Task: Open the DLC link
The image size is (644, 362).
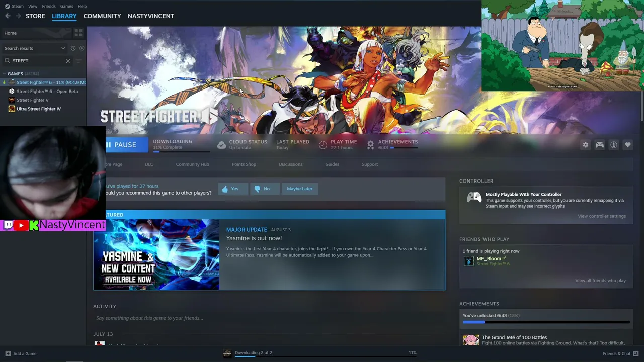Action: 149,164
